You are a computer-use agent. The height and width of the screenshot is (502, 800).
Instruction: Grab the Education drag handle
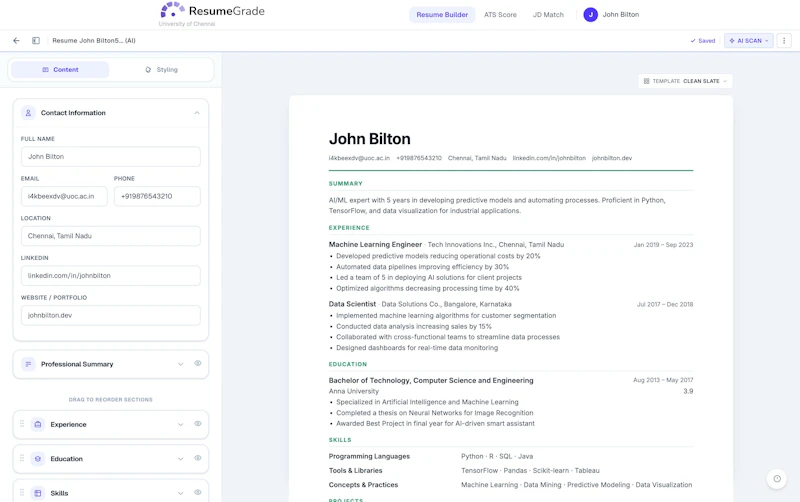click(22, 458)
